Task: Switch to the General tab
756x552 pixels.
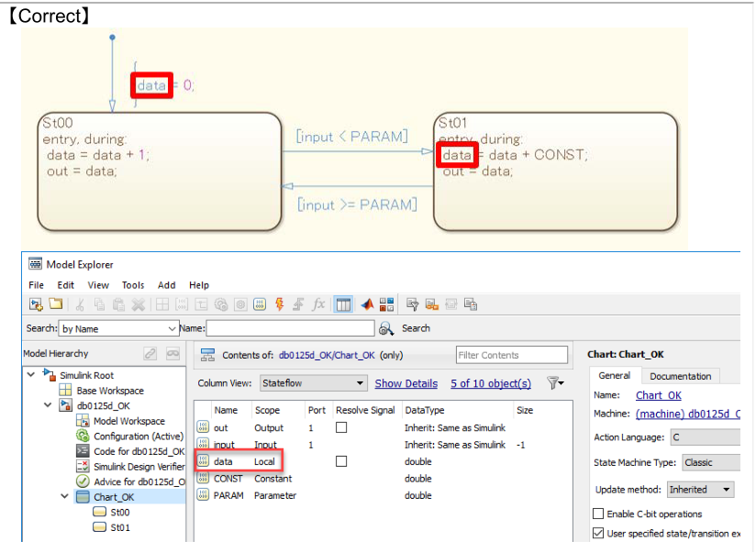Action: (615, 376)
